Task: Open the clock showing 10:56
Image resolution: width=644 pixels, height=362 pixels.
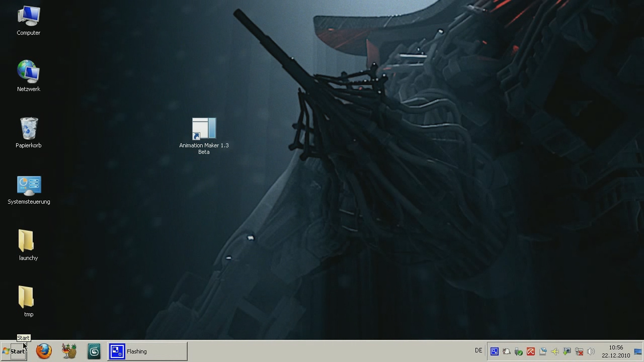Action: [x=616, y=351]
